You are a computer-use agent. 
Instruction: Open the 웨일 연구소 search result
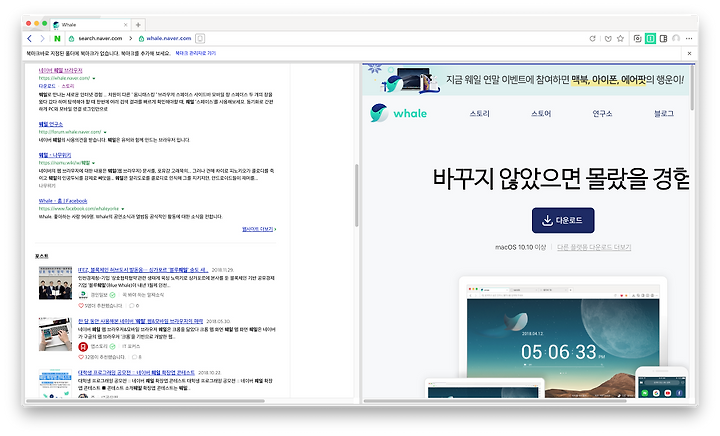pos(51,124)
